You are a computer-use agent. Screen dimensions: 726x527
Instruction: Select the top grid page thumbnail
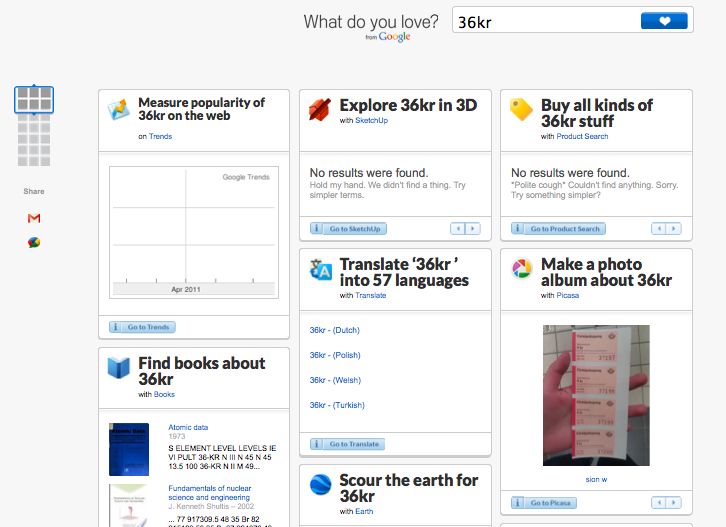[x=34, y=99]
